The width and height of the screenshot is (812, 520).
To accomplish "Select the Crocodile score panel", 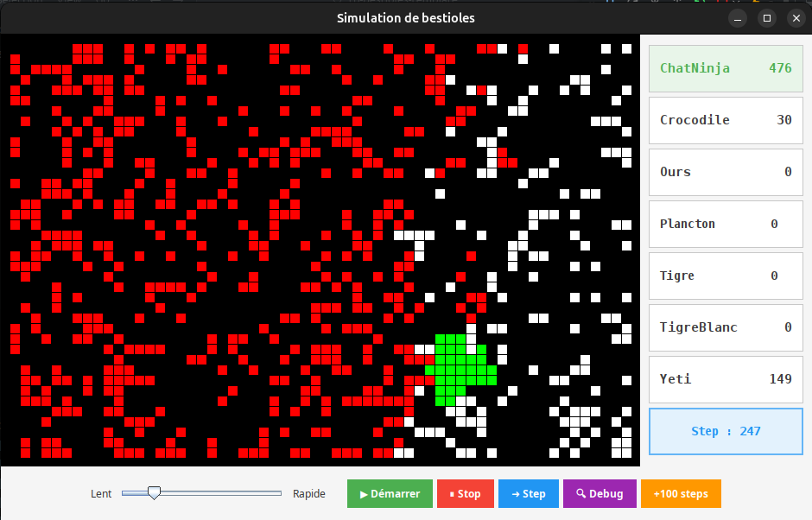I will coord(726,120).
